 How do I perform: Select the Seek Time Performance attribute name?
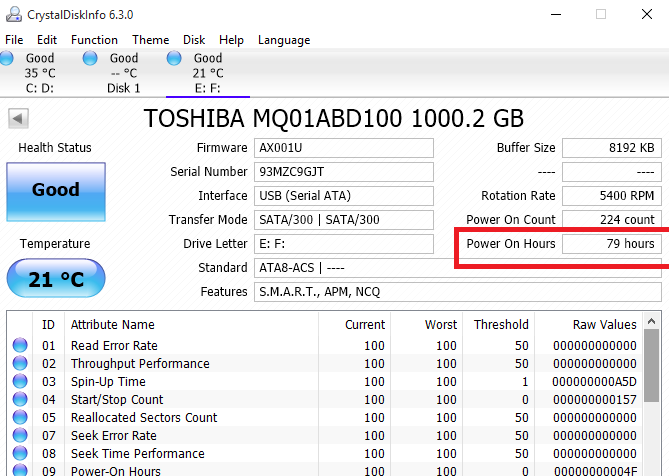pyautogui.click(x=137, y=453)
